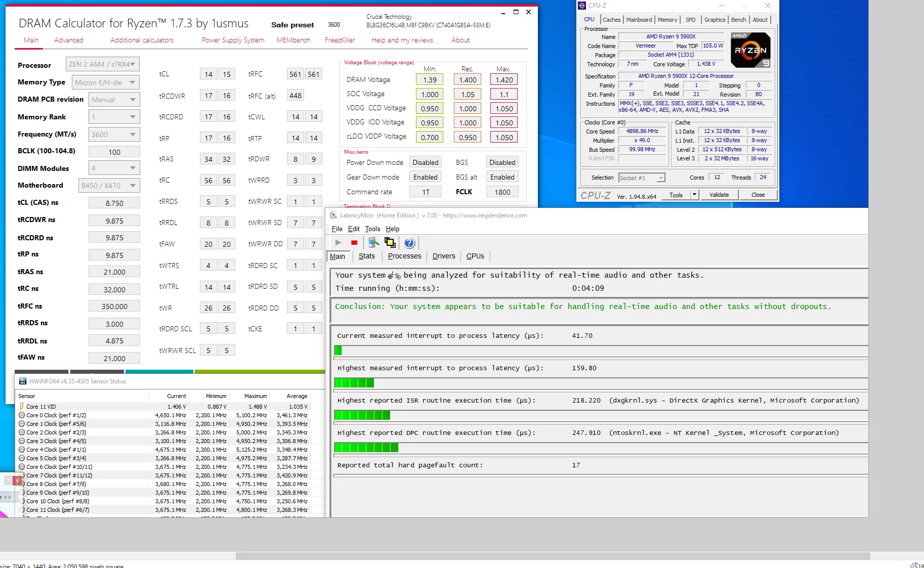Stop LatencyMon monitoring with red square
924x568 pixels.
coord(354,243)
